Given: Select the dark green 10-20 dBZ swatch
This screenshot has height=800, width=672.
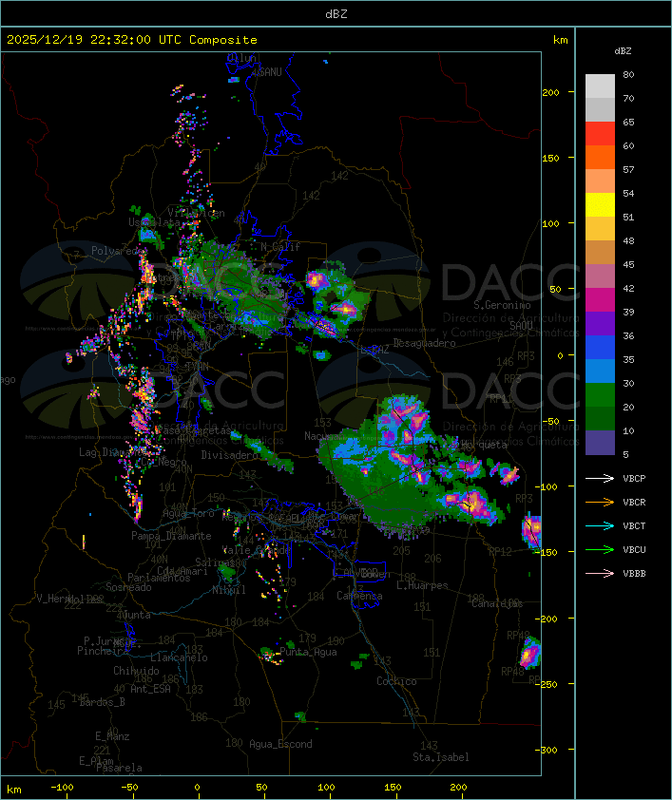Looking at the screenshot, I should click(600, 418).
